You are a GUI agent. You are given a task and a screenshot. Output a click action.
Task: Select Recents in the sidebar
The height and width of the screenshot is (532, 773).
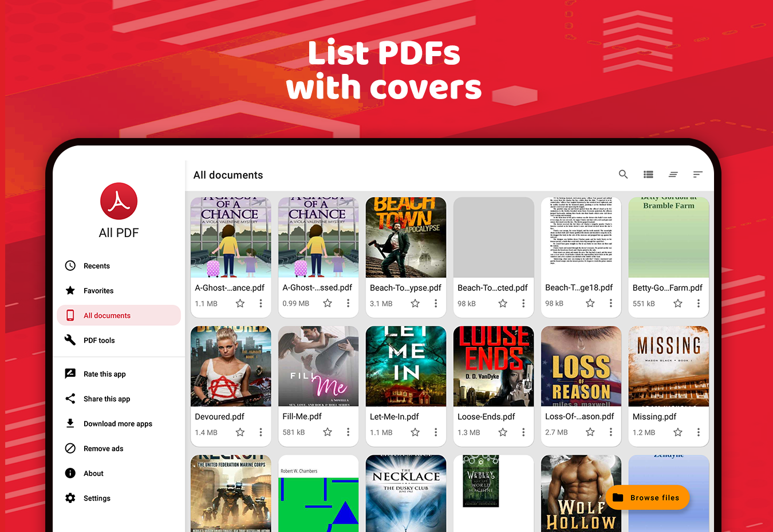point(97,265)
